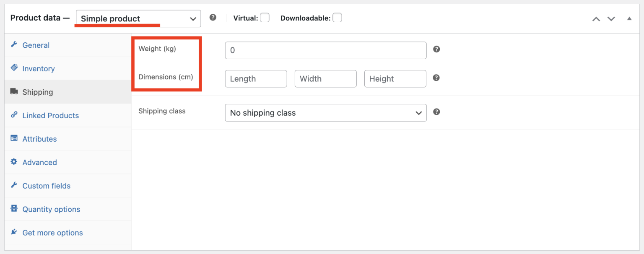Screen dimensions: 644x254
Task: Check the Downloadable checkbox
Action: (337, 18)
